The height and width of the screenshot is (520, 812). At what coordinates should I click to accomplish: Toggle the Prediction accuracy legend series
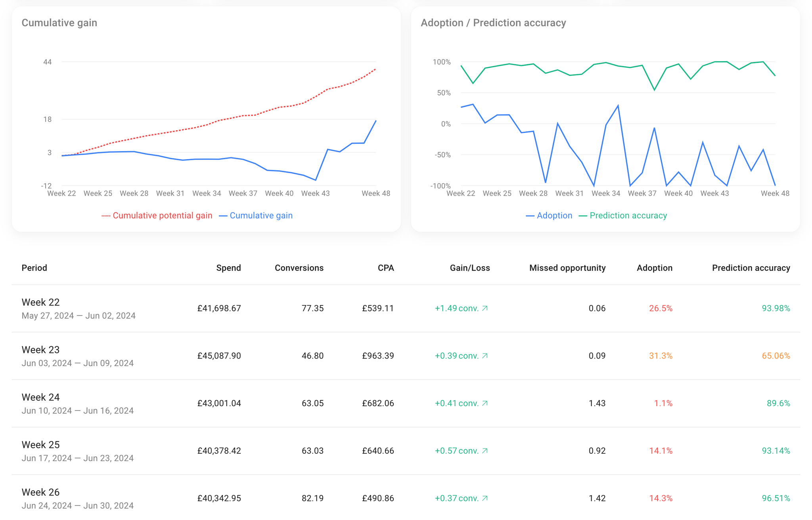623,215
